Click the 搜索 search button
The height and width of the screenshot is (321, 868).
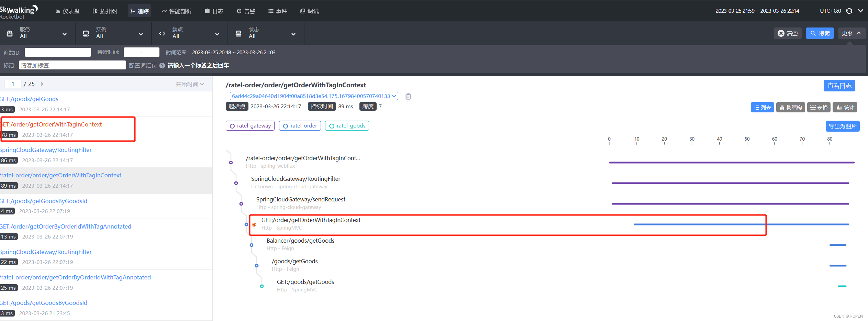point(820,33)
